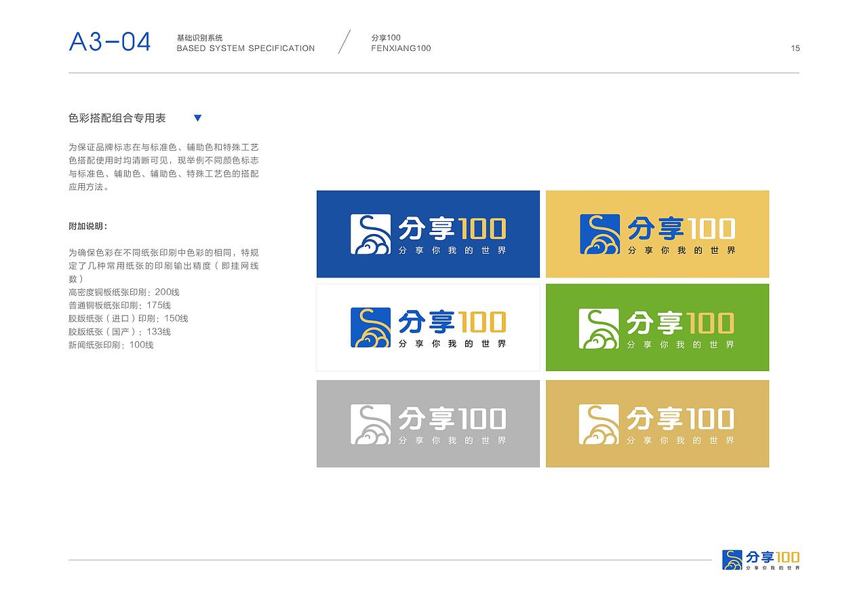Click the mouse emblem in the blue card
Image resolution: width=868 pixels, height=614 pixels.
(x=370, y=234)
